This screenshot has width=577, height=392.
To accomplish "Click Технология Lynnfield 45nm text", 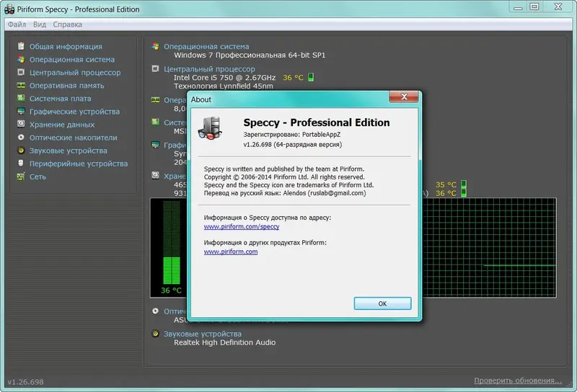I will 224,86.
